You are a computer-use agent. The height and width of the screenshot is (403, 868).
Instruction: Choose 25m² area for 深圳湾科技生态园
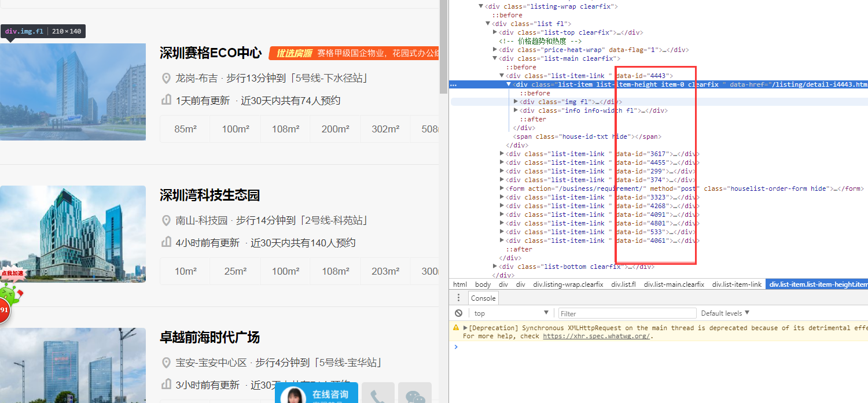[x=235, y=271]
